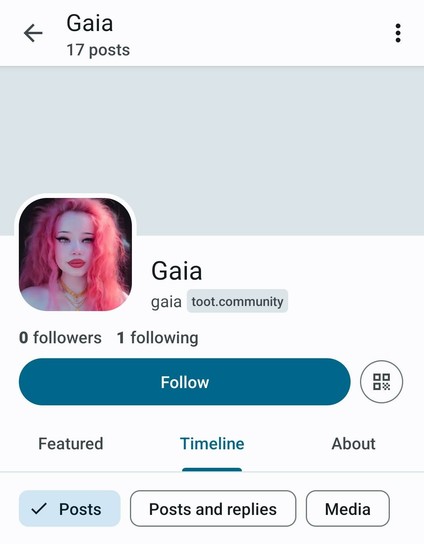This screenshot has height=544, width=424.
Task: Open the three-dot overflow menu
Action: (x=398, y=33)
